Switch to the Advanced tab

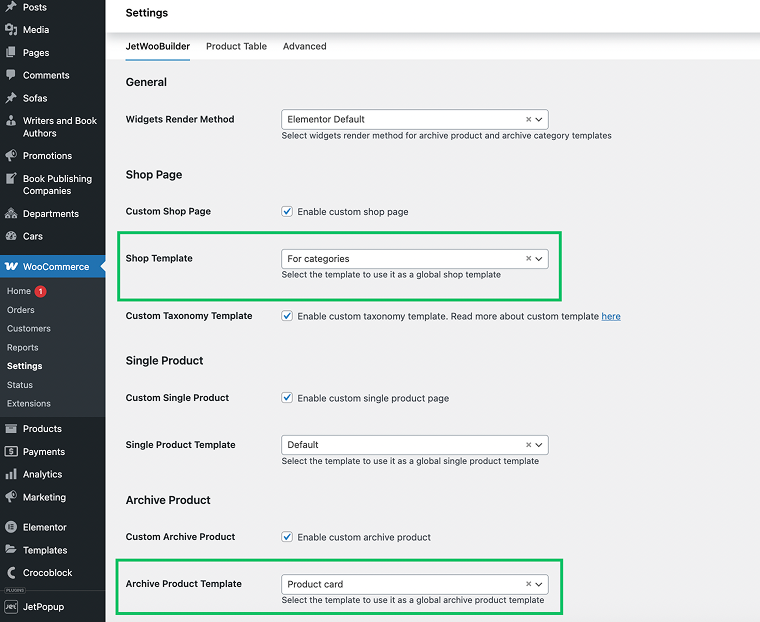[x=304, y=47]
